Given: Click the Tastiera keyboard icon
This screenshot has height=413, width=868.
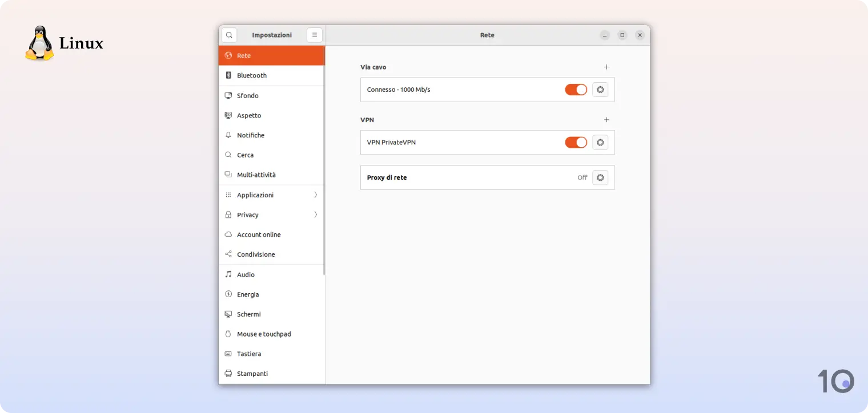Looking at the screenshot, I should (x=228, y=354).
